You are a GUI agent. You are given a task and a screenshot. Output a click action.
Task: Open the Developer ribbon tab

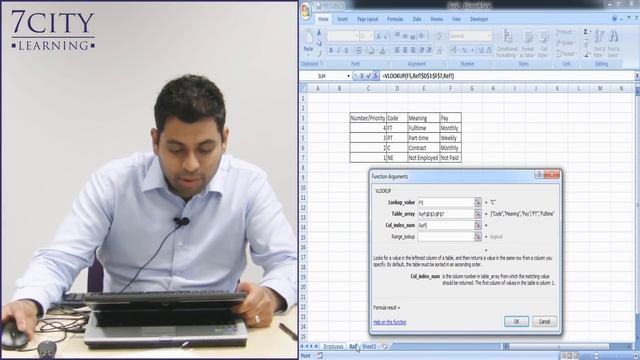(x=478, y=19)
